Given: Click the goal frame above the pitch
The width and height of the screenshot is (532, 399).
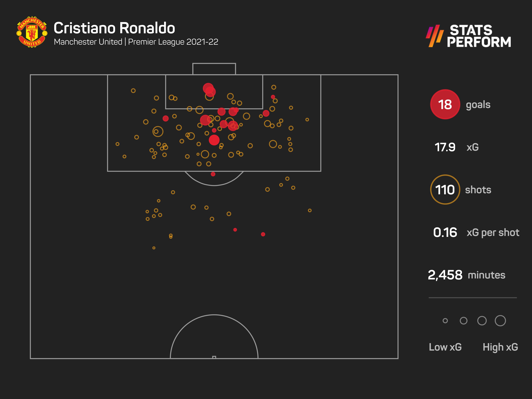Looking at the screenshot, I should pos(214,69).
